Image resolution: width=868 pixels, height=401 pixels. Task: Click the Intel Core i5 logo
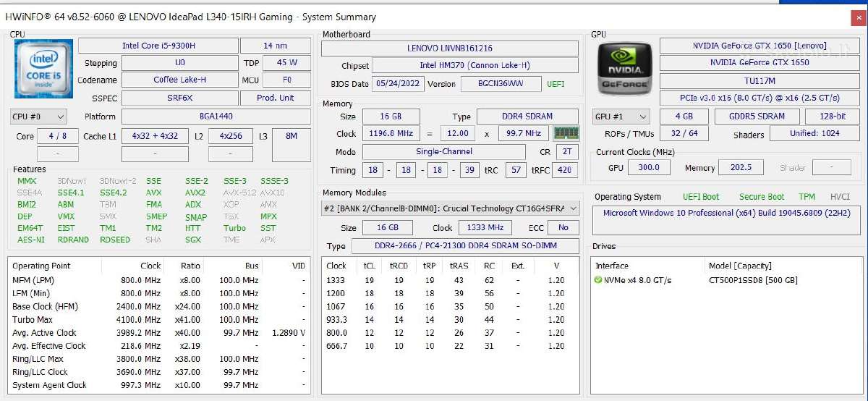(x=43, y=69)
